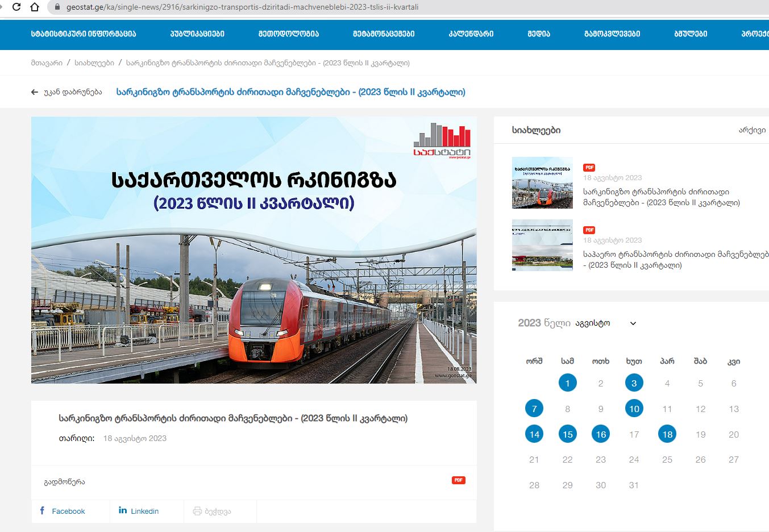Click the current page title in the breadcrumb
Image resolution: width=769 pixels, height=532 pixels.
268,63
